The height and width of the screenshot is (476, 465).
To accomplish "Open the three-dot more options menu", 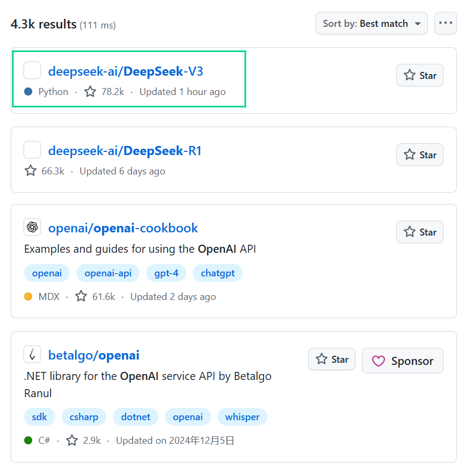I will [x=445, y=24].
